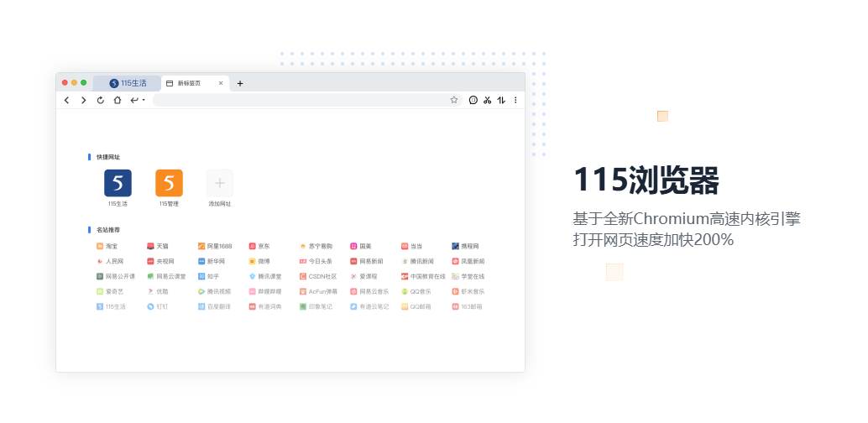Viewport: 868px width, 423px height.
Task: Switch to the 新标签页 tab
Action: tap(195, 84)
